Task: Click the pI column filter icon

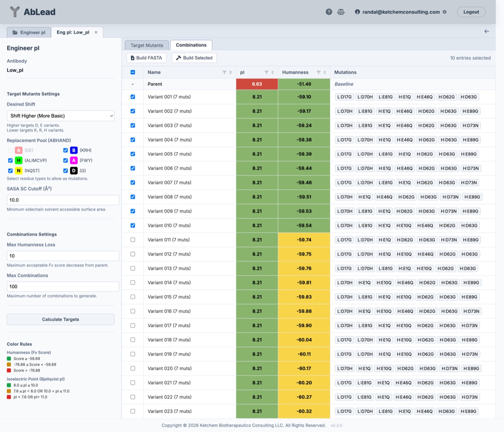Action: click(x=266, y=72)
